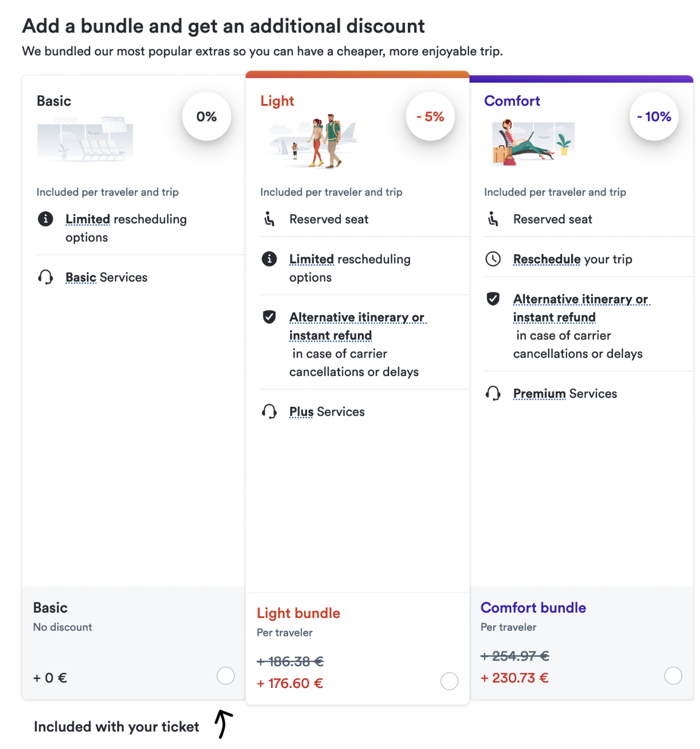Select the Light bundle radio button
Image resolution: width=700 pixels, height=749 pixels.
click(x=450, y=681)
